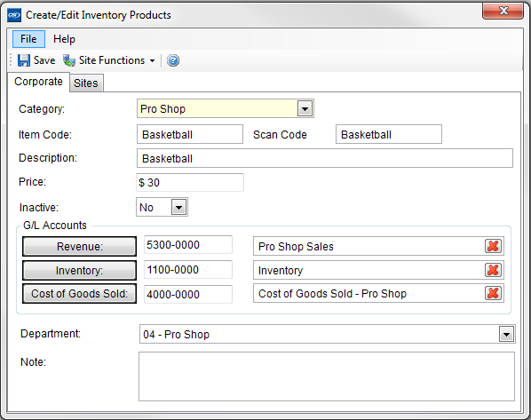Switch to the Sites tab
The image size is (531, 420).
[86, 83]
